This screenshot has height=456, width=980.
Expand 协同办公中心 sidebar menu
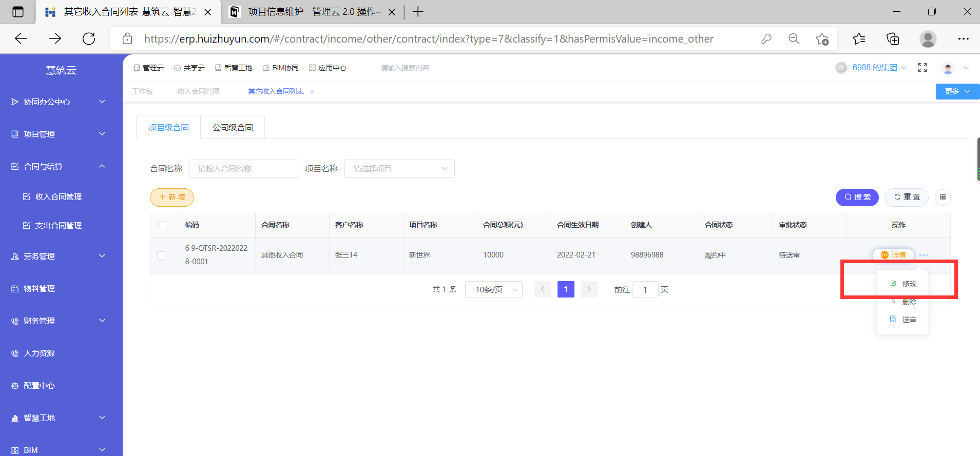tap(61, 102)
